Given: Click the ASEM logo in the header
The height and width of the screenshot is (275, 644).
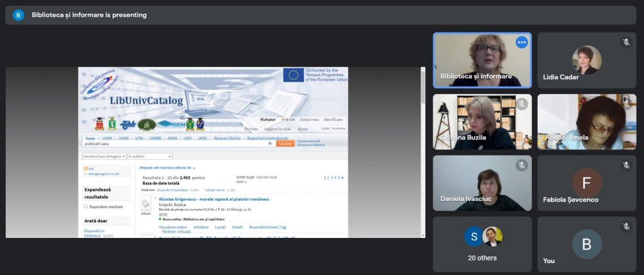Looking at the screenshot, I should 171,125.
